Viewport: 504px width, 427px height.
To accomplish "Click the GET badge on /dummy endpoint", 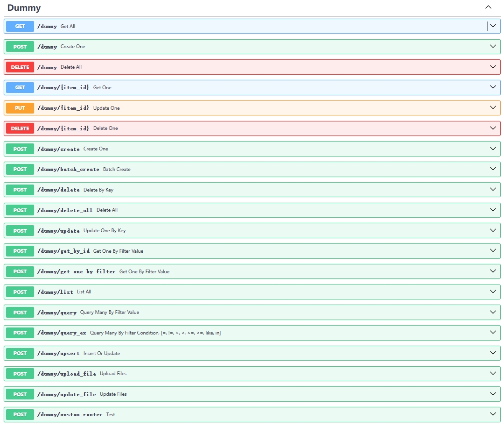I will point(19,26).
